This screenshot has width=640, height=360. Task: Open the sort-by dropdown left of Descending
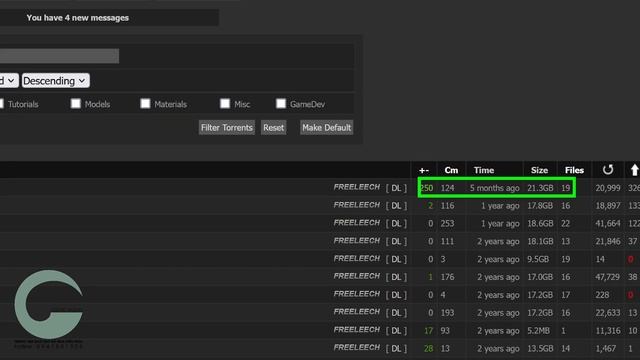(x=9, y=81)
